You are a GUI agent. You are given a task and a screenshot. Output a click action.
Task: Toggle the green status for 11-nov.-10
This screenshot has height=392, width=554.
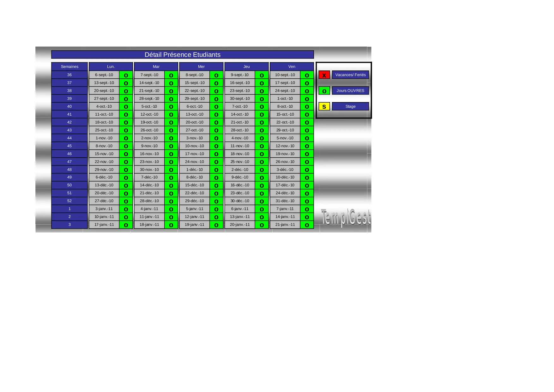point(262,146)
